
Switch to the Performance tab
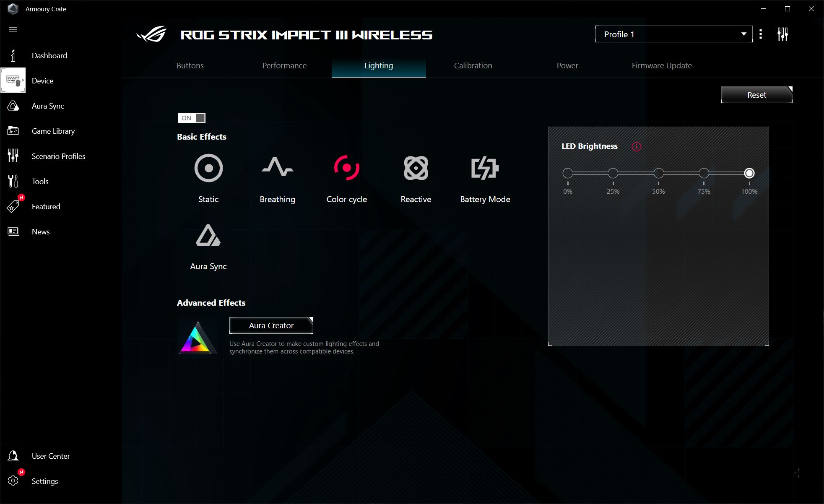(x=284, y=65)
